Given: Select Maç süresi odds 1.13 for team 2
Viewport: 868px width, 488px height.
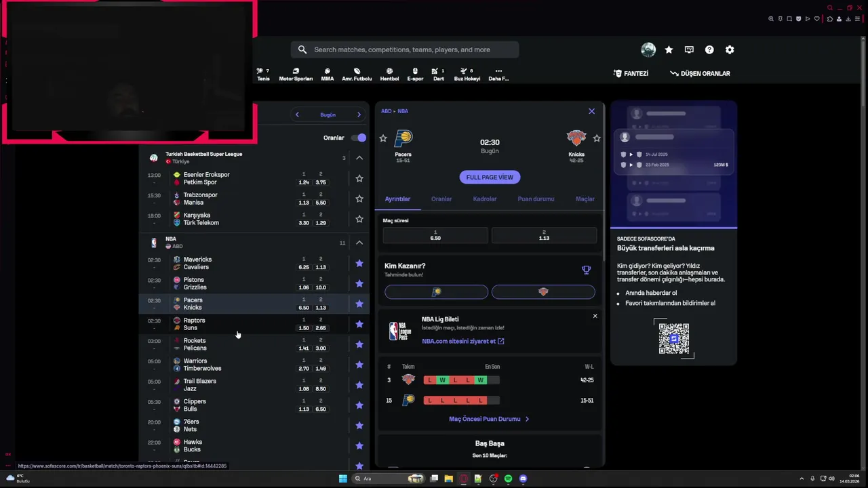Looking at the screenshot, I should [x=544, y=235].
